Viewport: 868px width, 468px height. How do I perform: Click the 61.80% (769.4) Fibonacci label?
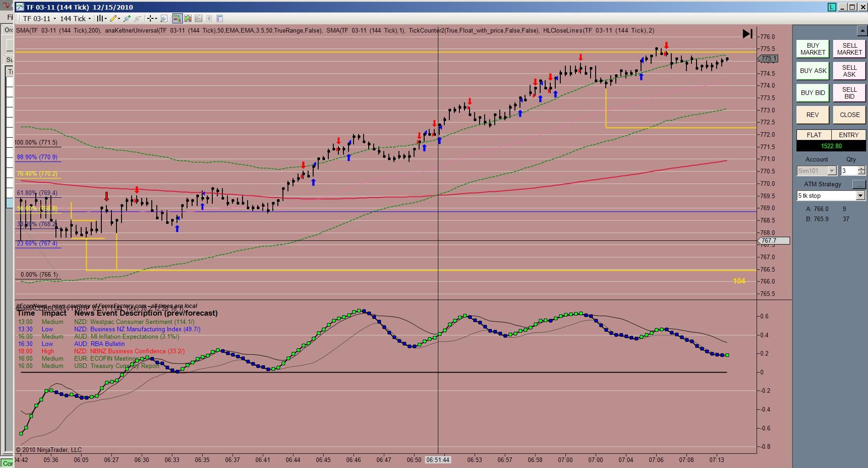point(37,193)
